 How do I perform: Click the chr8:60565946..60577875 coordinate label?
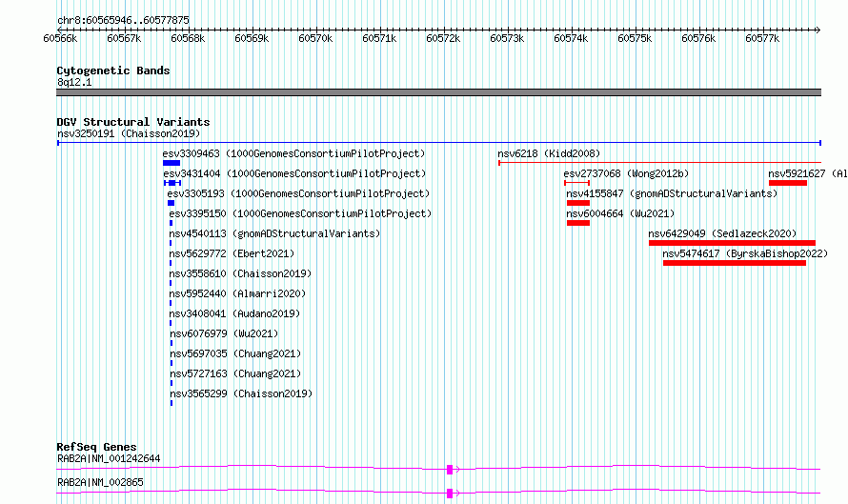pos(123,20)
